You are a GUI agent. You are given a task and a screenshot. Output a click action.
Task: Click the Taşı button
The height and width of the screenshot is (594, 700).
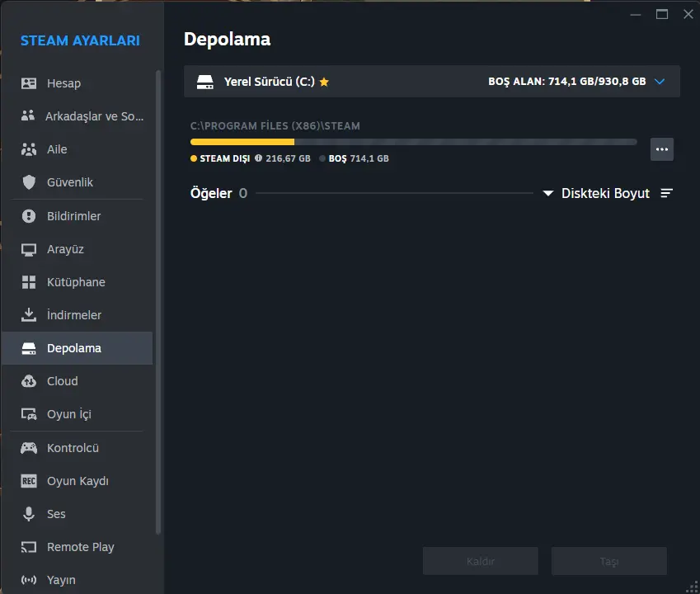click(x=609, y=561)
